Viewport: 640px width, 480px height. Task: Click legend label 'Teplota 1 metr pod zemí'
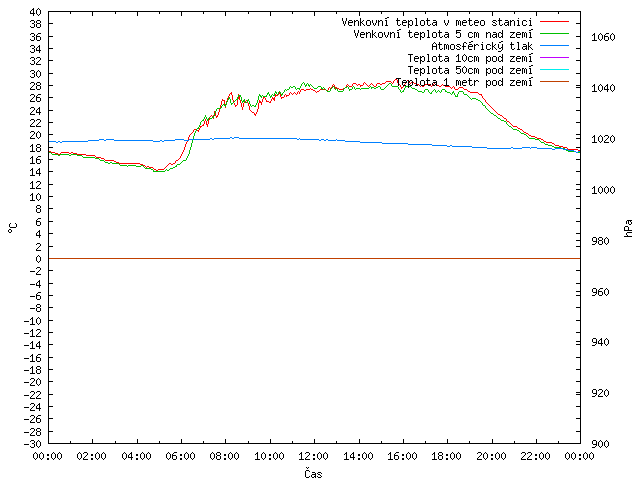[x=464, y=82]
